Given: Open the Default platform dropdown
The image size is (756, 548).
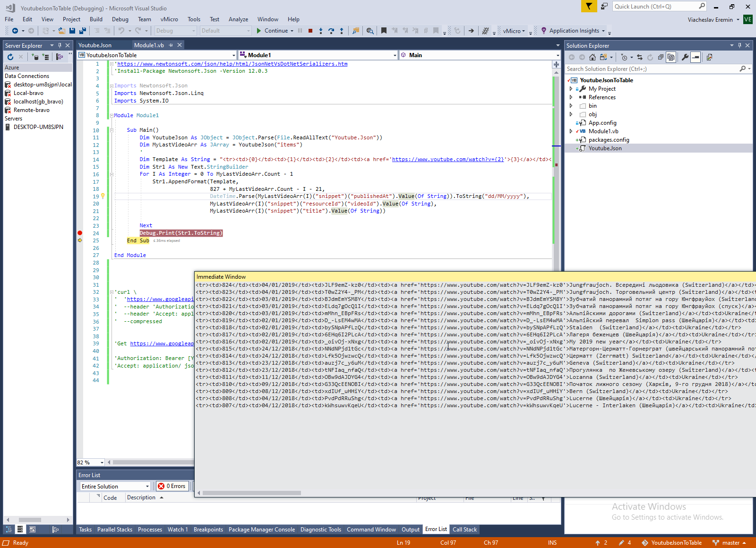Looking at the screenshot, I should tap(225, 31).
